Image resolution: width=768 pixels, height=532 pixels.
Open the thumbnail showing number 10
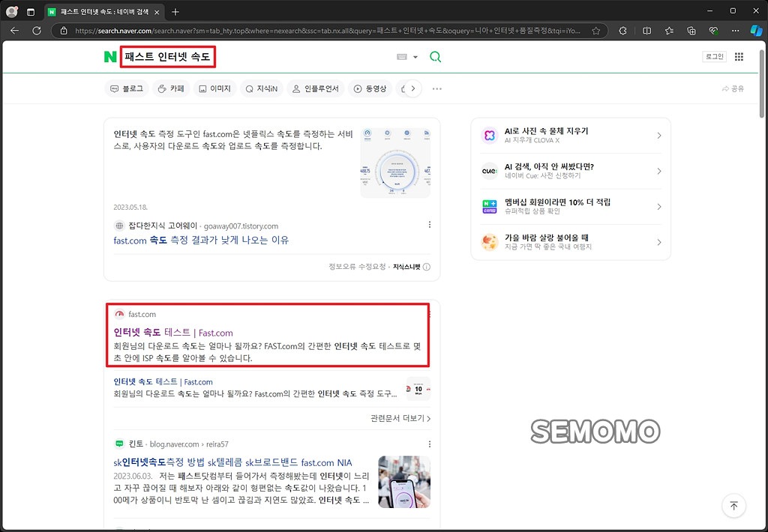(418, 389)
